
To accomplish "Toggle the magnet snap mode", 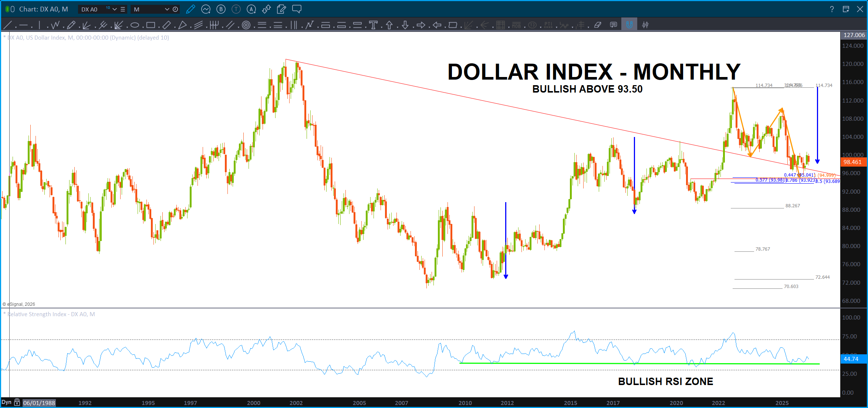I will 629,25.
